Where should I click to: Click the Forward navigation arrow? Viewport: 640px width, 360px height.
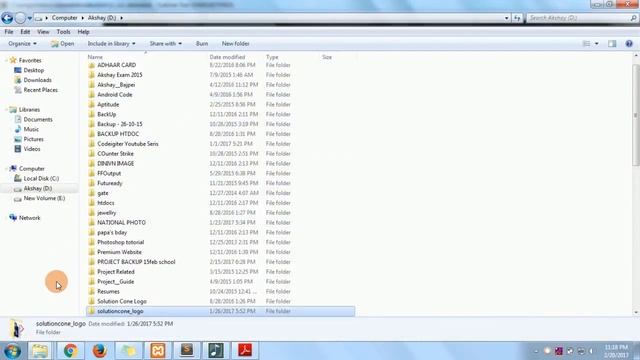click(x=20, y=18)
